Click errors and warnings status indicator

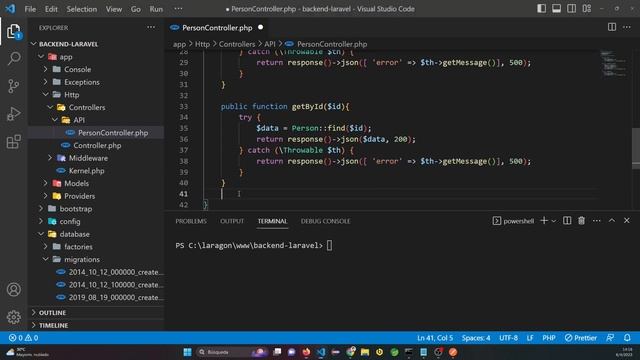click(23, 338)
